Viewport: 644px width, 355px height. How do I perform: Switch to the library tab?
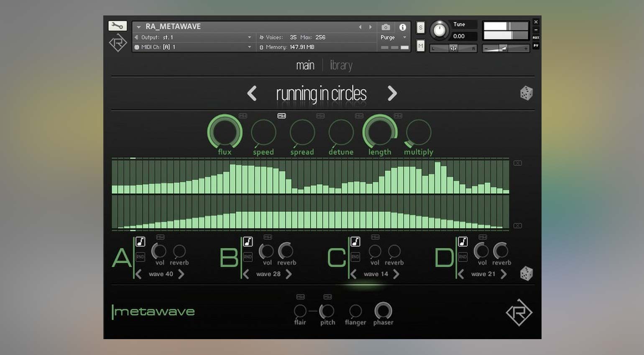tap(341, 66)
